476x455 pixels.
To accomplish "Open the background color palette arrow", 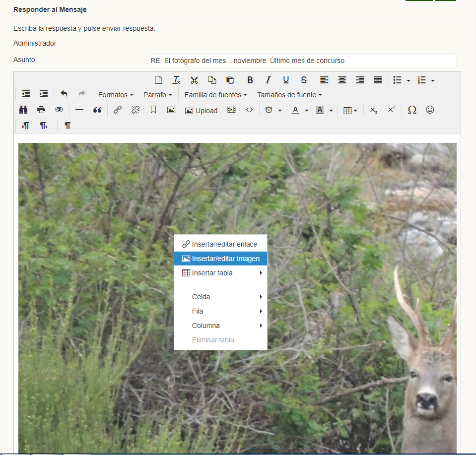I will point(331,111).
